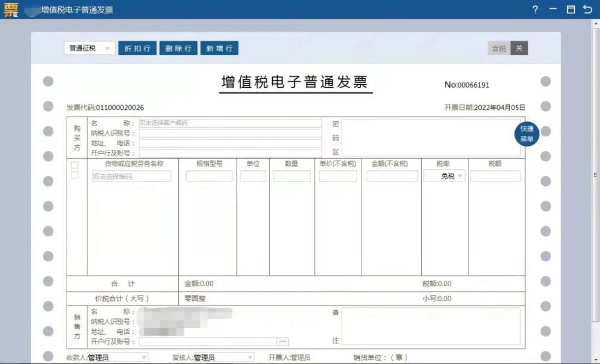This screenshot has width=600, height=364.
Task: Check the first checkbox in goods table header
Action: (x=74, y=165)
